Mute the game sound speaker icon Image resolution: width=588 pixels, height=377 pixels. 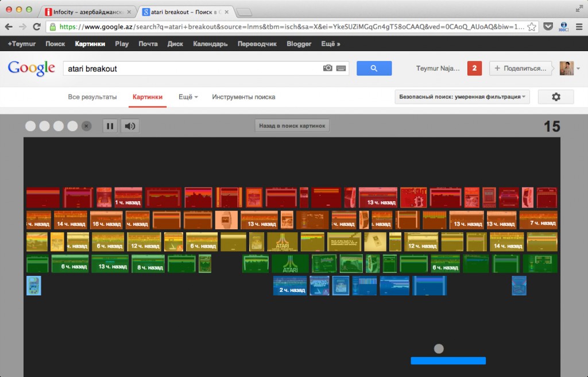[130, 126]
